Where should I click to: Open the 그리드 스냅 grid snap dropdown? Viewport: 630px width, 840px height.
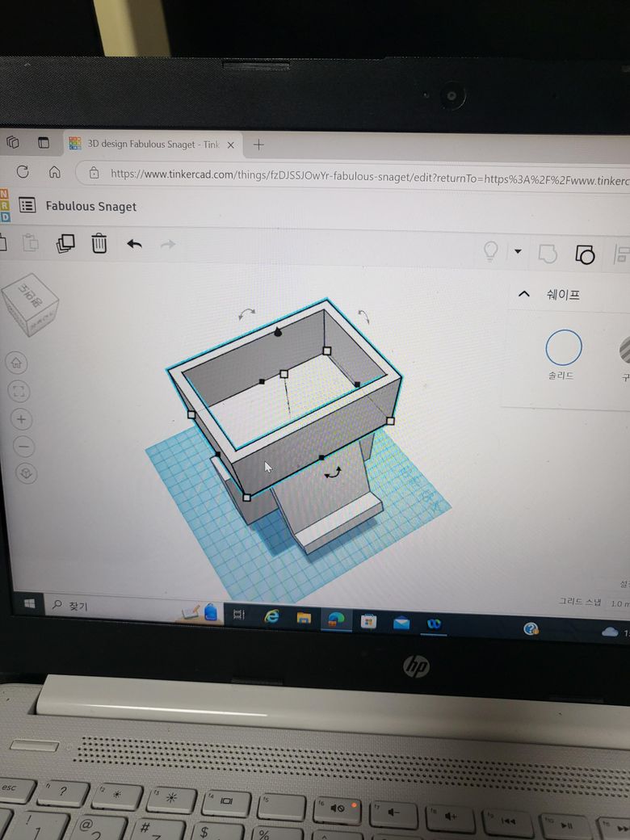point(618,603)
